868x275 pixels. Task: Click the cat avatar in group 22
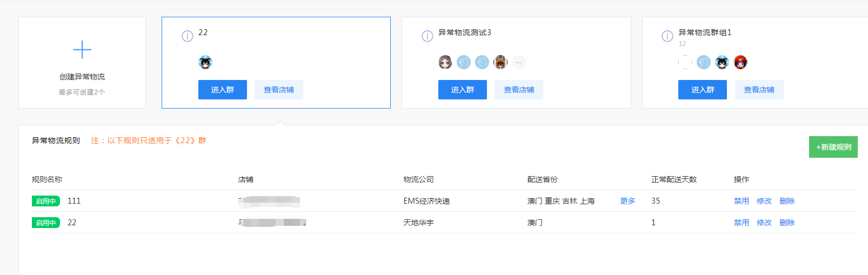click(205, 63)
